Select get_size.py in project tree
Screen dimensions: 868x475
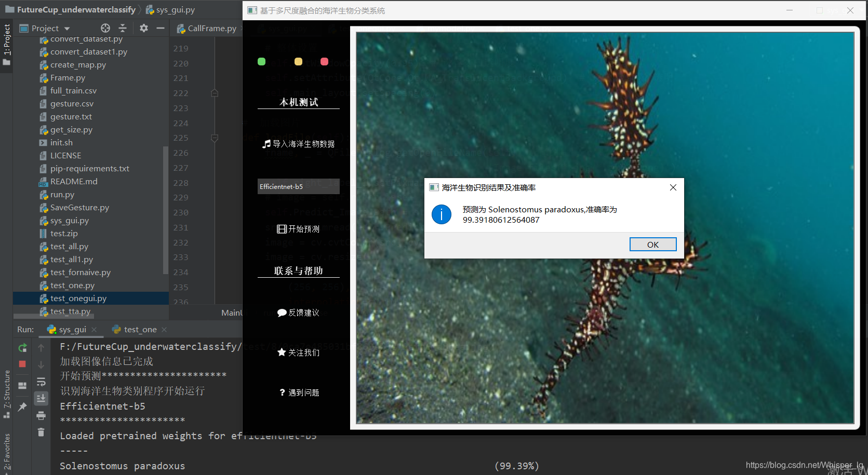[x=71, y=130]
